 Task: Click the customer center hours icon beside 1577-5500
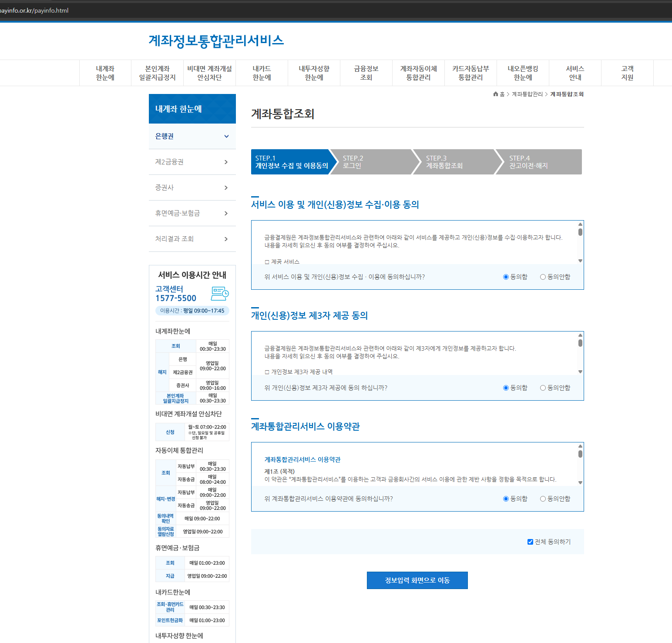220,294
